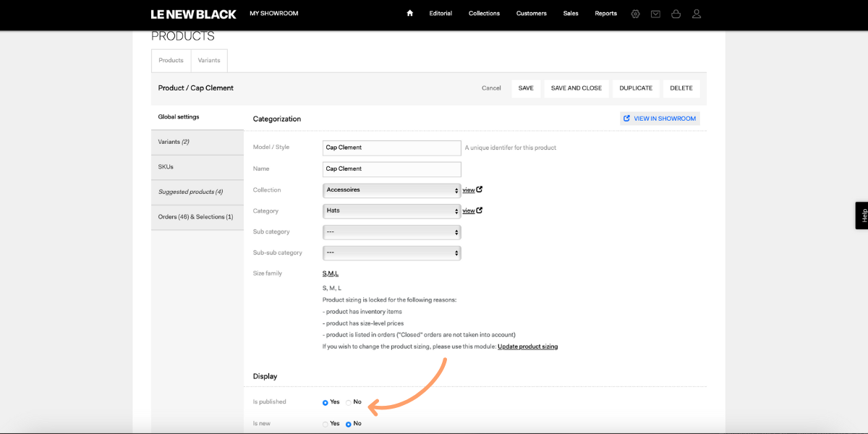Click the DELETE button
Viewport: 868px width, 434px height.
(x=681, y=88)
